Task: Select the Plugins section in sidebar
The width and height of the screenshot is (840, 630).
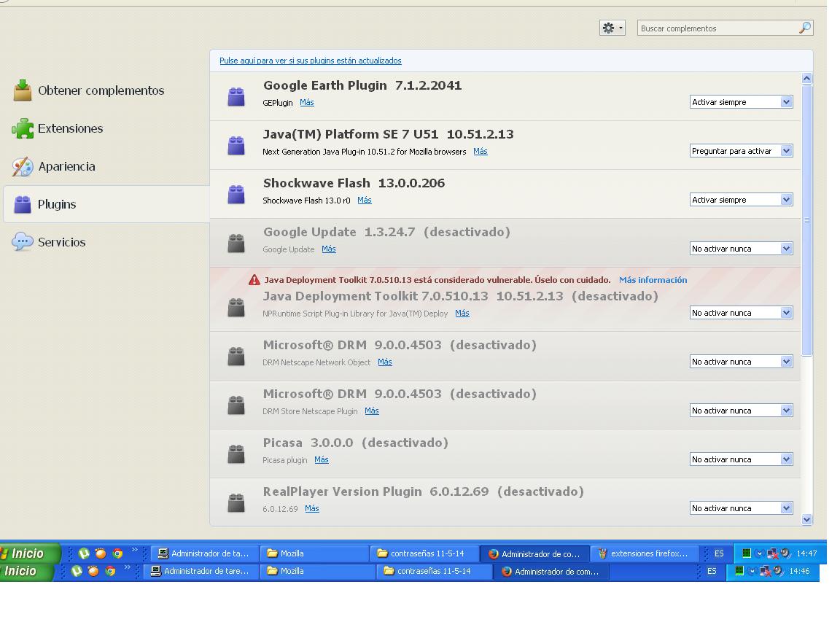Action: tap(106, 204)
